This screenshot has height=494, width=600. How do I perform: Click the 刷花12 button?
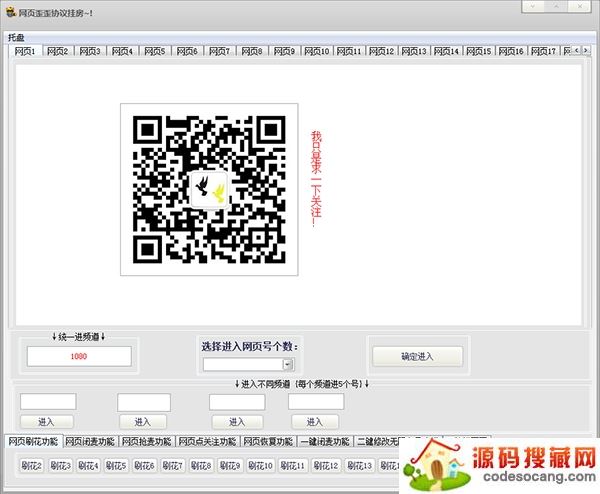tap(326, 466)
